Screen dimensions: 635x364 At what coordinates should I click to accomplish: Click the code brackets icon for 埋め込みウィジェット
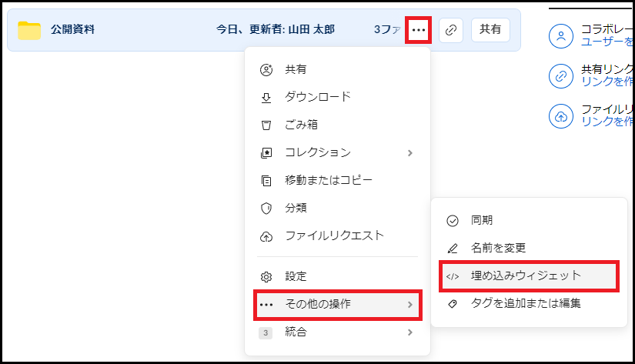(x=453, y=276)
